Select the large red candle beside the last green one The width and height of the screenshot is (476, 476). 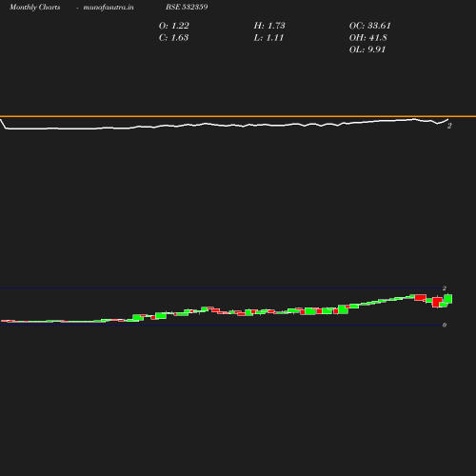click(437, 302)
